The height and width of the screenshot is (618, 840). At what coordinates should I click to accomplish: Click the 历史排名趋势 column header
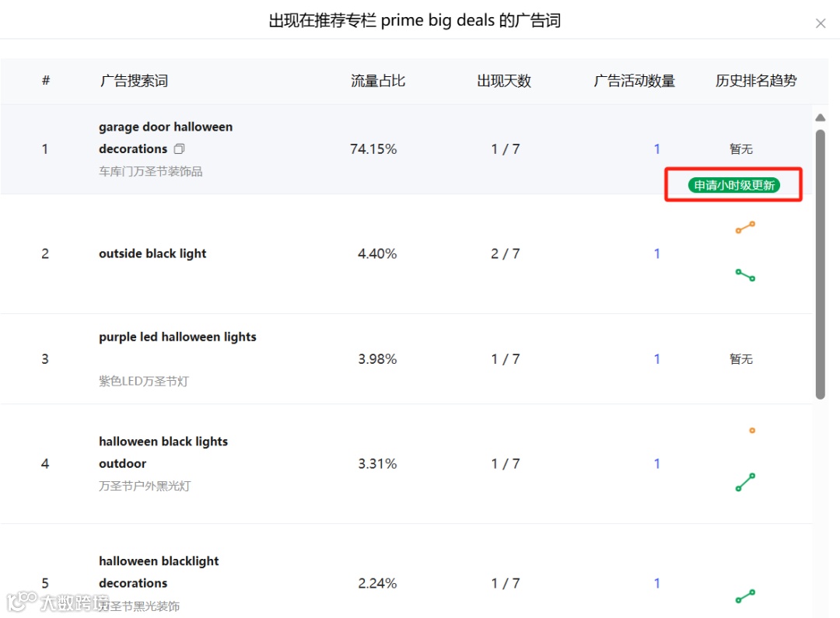coord(756,81)
